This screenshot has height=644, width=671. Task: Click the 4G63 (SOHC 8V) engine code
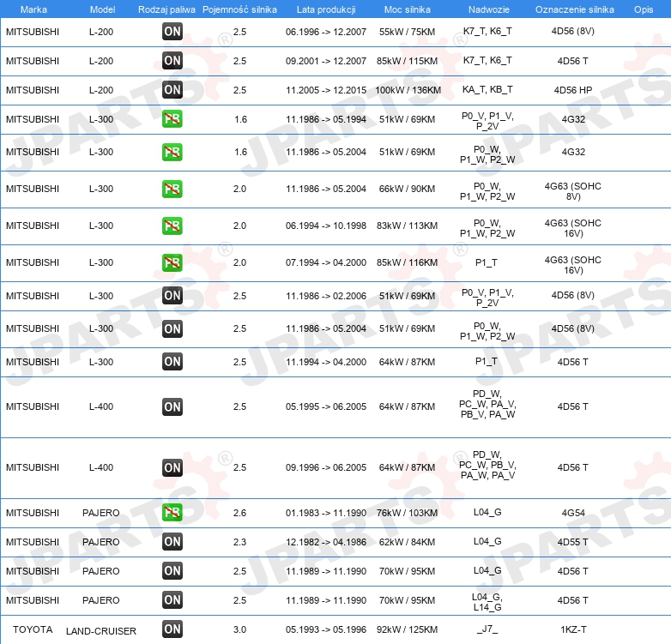coord(573,191)
